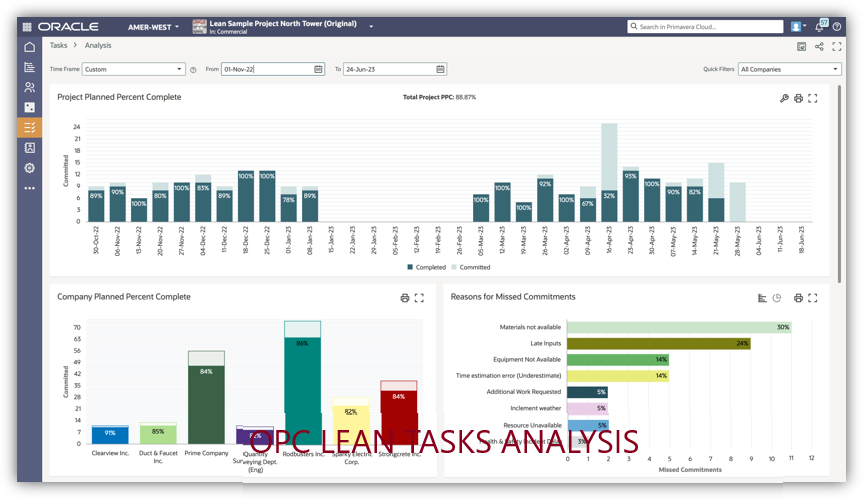Expand the sidebar more options ellipsis
Screen dimensions: 863x499
[29, 187]
